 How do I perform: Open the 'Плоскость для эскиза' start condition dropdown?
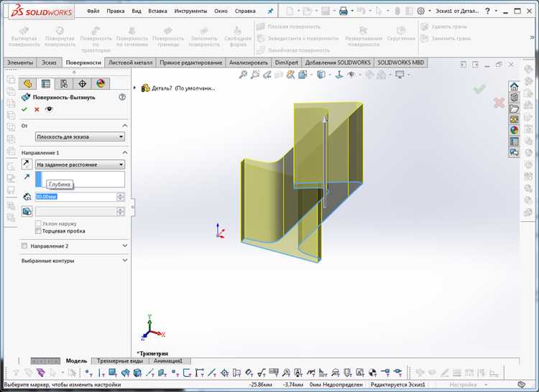tap(80, 136)
